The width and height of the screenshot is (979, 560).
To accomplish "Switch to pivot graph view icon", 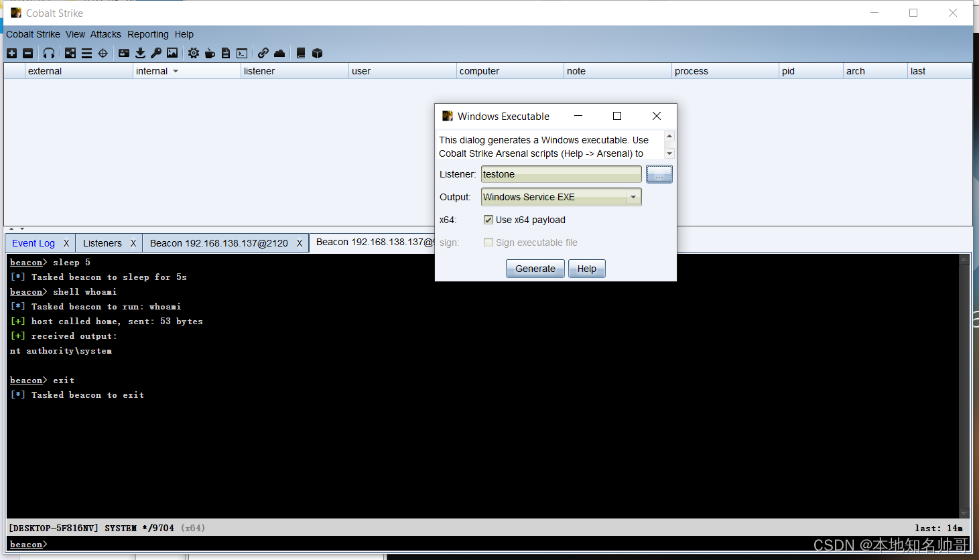I will click(x=70, y=53).
